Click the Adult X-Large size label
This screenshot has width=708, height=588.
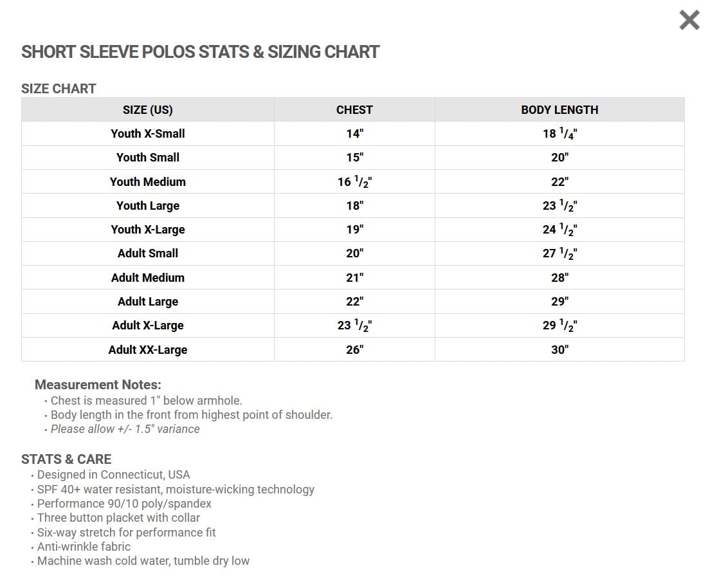pyautogui.click(x=148, y=326)
